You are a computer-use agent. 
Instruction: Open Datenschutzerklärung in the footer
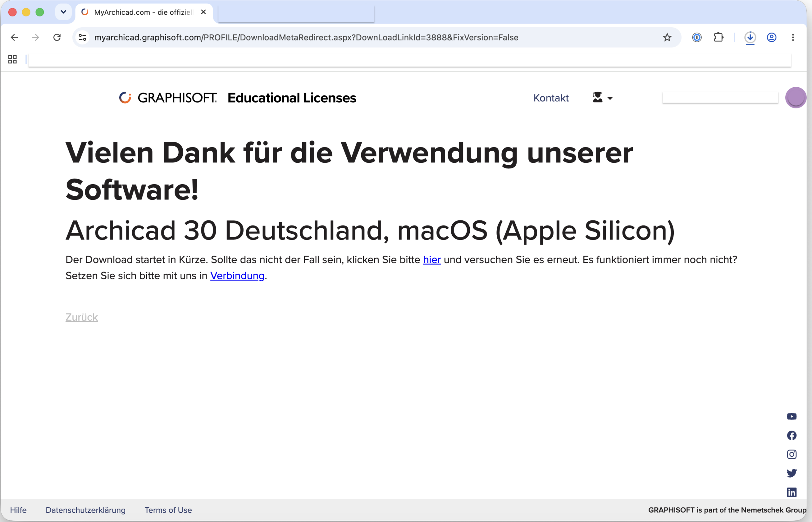(85, 510)
